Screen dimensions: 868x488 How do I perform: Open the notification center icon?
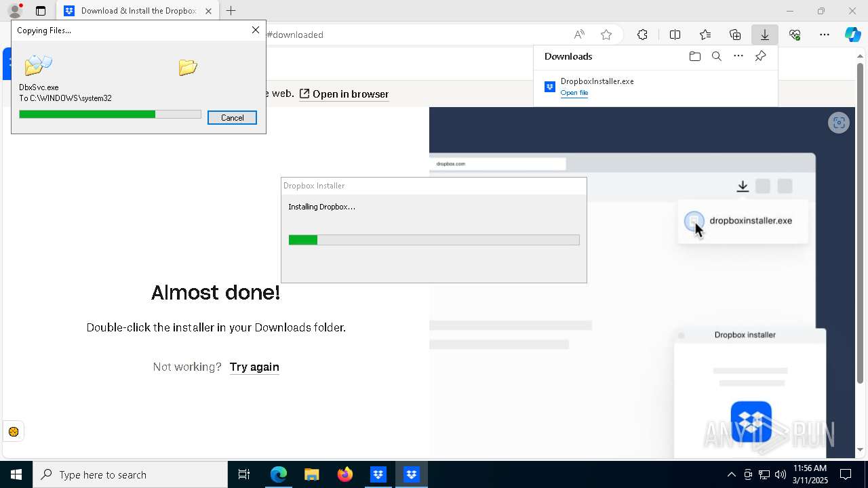pos(846,474)
